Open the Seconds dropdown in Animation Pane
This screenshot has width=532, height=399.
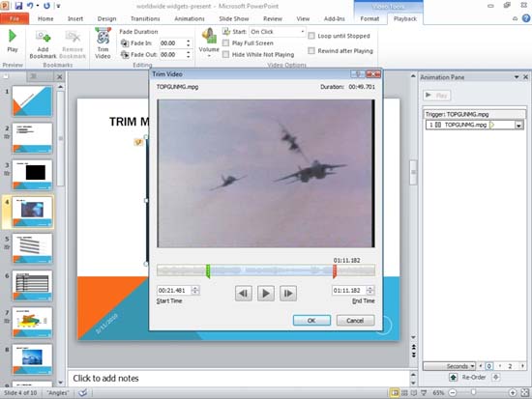472,366
